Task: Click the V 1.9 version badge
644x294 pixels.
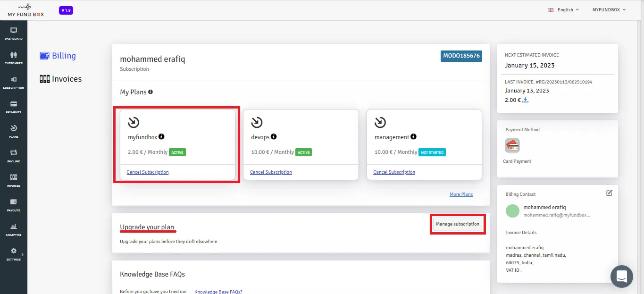Action: click(66, 10)
